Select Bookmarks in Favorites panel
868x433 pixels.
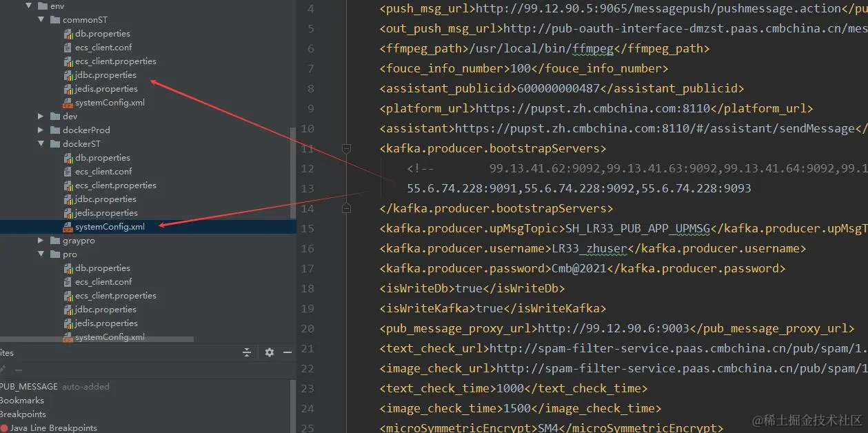[x=22, y=401]
